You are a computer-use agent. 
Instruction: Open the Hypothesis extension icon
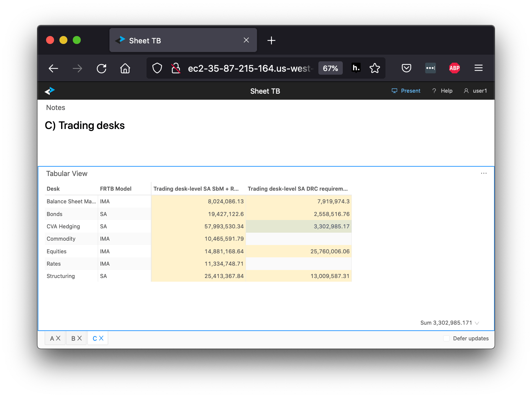(356, 68)
